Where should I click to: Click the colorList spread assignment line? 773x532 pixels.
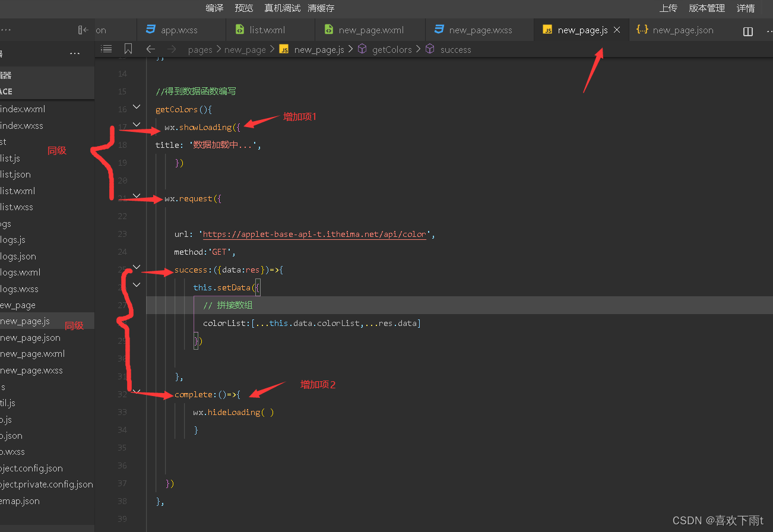pos(312,323)
